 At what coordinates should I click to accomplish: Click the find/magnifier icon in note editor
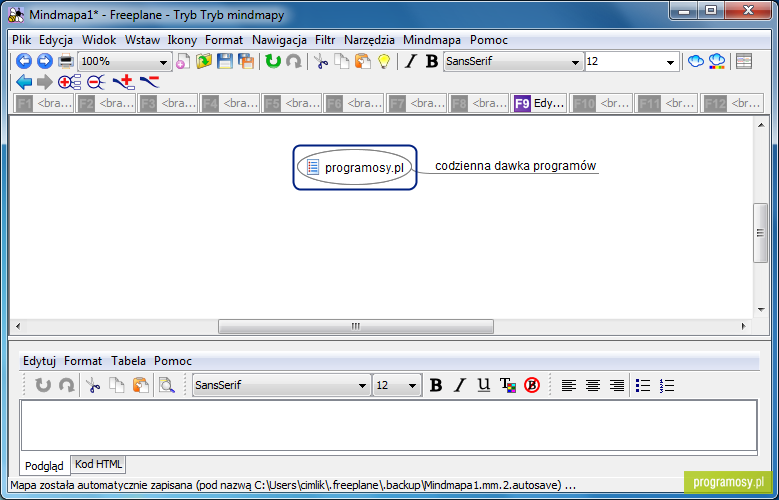(166, 385)
